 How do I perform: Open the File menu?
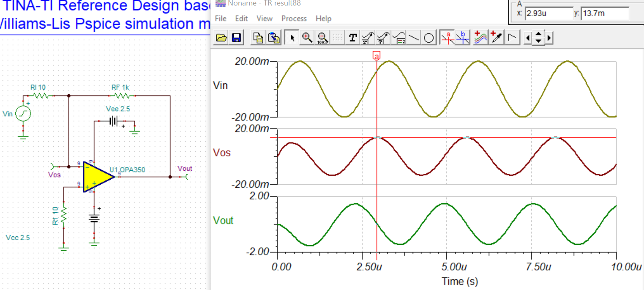[x=221, y=19]
